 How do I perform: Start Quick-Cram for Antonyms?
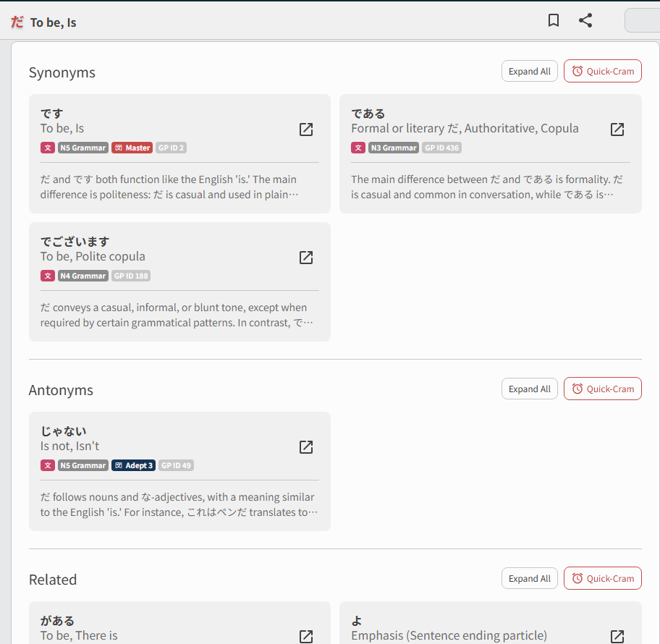602,389
